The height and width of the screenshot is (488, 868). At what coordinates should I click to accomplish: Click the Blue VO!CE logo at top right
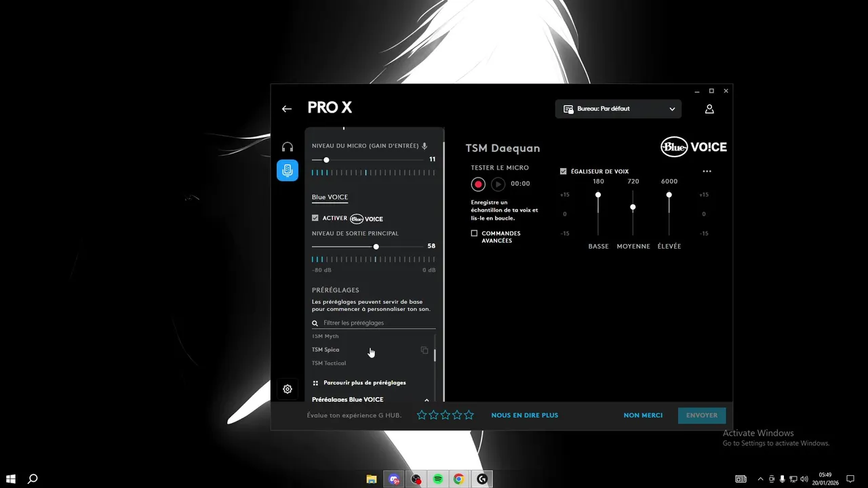(694, 147)
